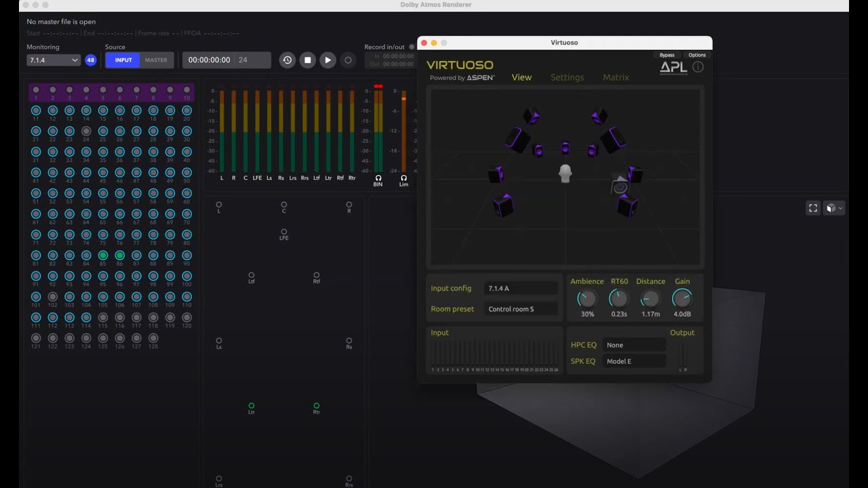
Task: Click the Rtf speaker marker
Action: [x=317, y=276]
